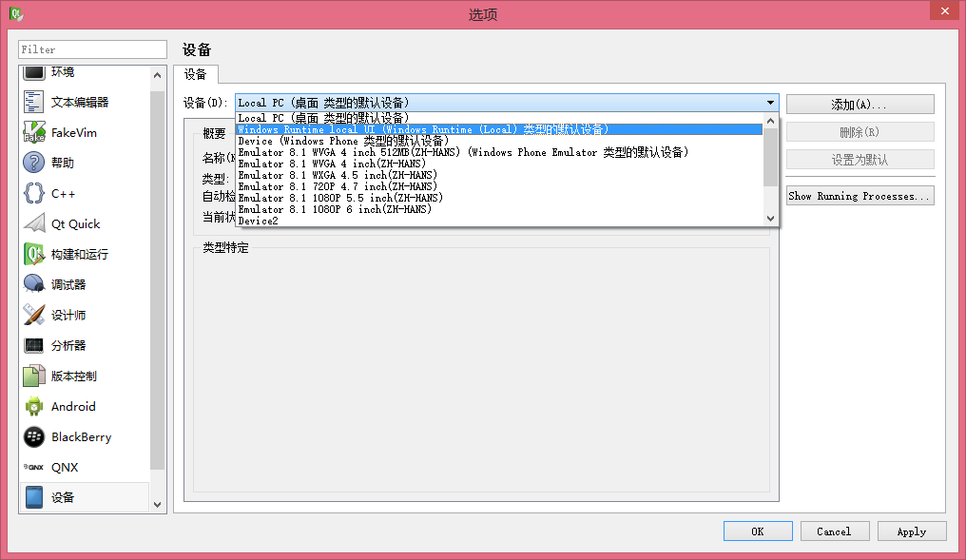The image size is (966, 560).
Task: Click dropdown list scroll up arrow
Action: [770, 121]
